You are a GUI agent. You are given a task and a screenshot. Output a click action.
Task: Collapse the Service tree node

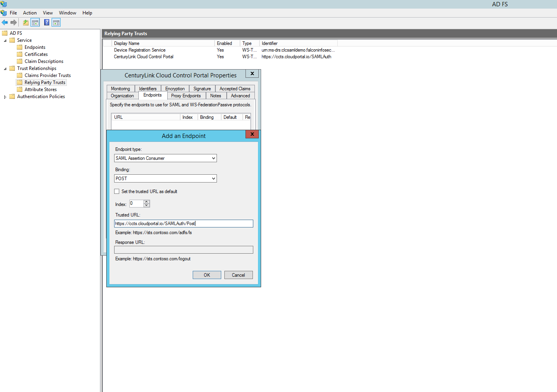(x=5, y=41)
